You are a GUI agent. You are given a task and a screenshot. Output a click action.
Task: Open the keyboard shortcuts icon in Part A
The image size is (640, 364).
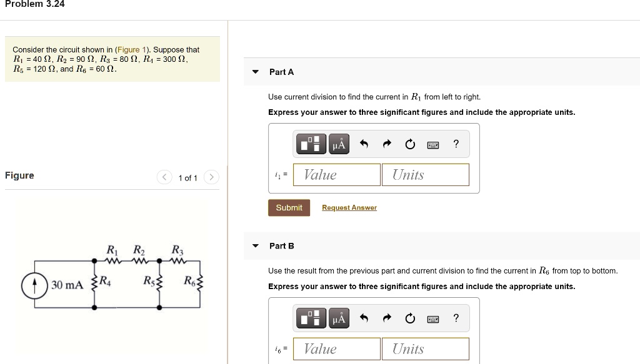coord(432,144)
